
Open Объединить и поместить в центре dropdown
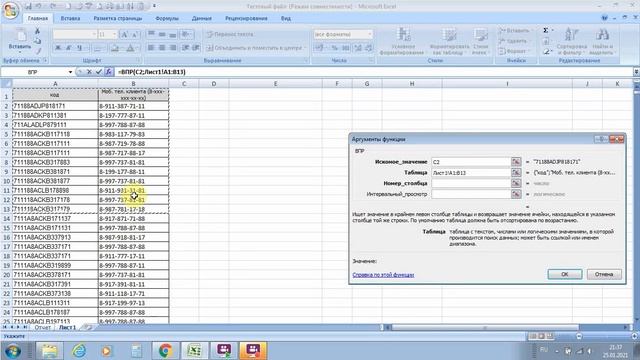(x=305, y=48)
